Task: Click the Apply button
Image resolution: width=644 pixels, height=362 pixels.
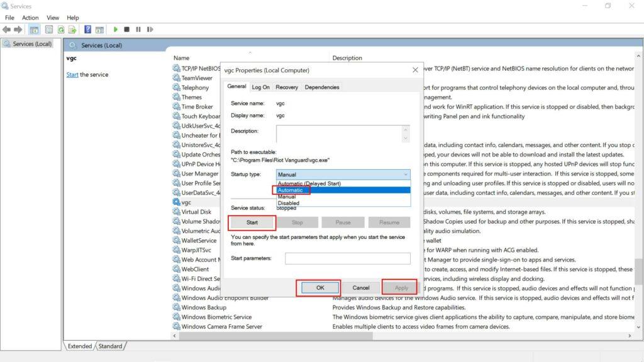Action: tap(401, 288)
